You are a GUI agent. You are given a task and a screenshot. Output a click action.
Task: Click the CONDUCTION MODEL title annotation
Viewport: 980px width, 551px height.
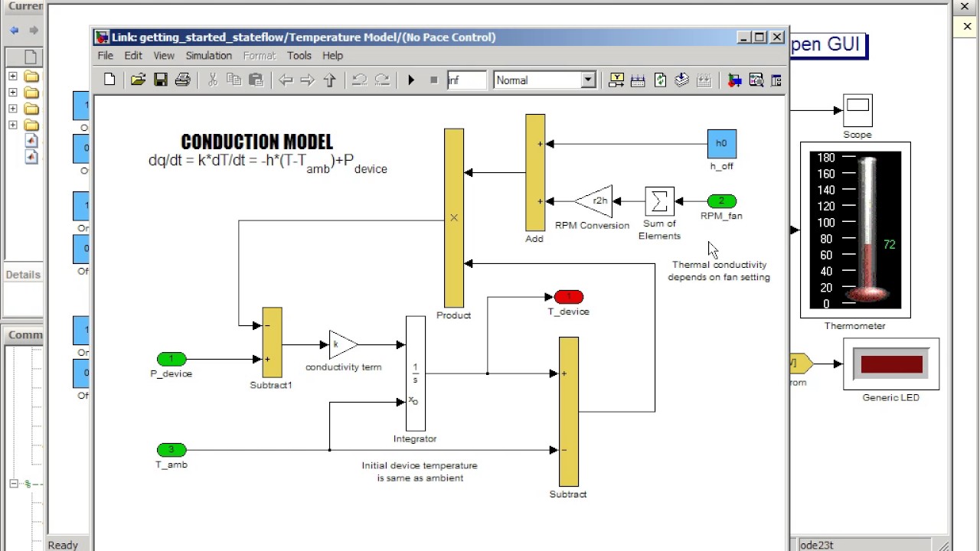click(x=256, y=142)
